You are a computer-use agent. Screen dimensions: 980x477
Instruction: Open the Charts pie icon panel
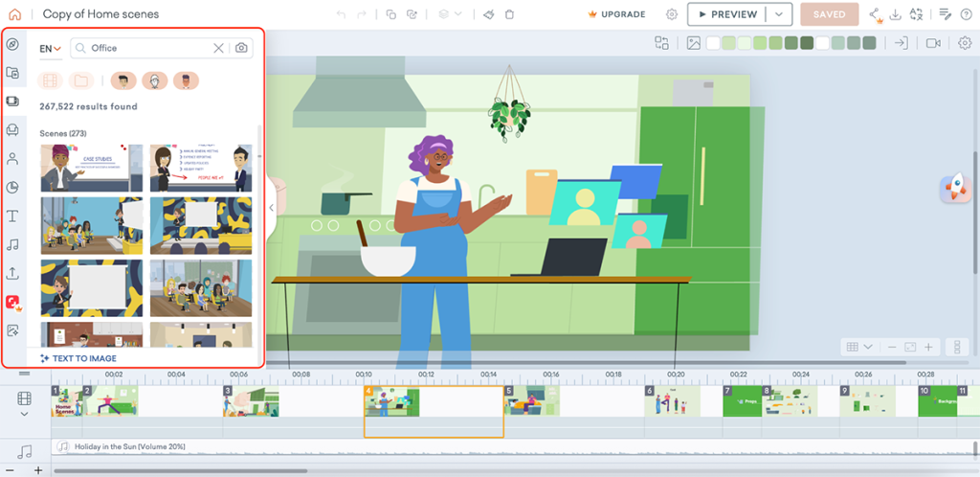pos(12,187)
